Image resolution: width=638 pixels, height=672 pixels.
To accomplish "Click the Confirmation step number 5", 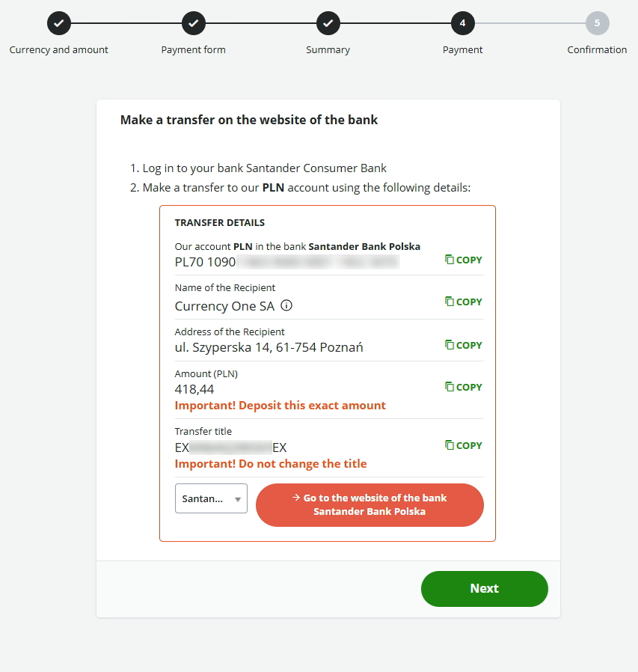I will pos(597,23).
